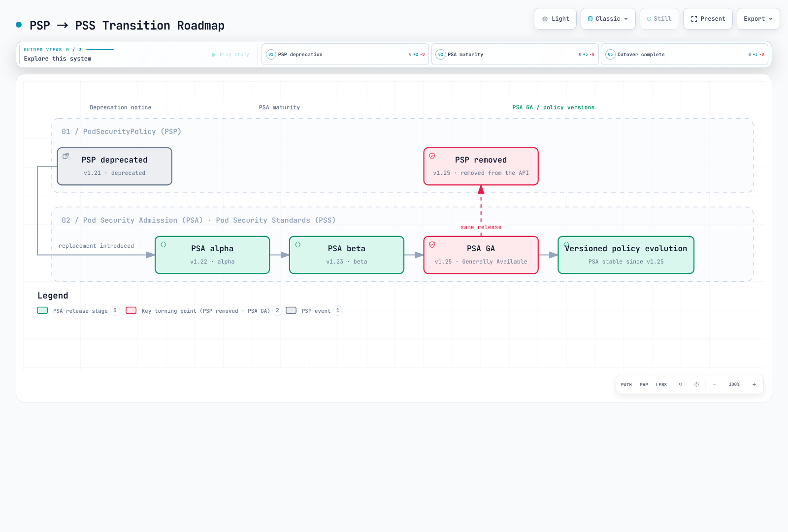Click the green PSA release stage legend swatch
This screenshot has height=532, width=788.
tap(43, 310)
